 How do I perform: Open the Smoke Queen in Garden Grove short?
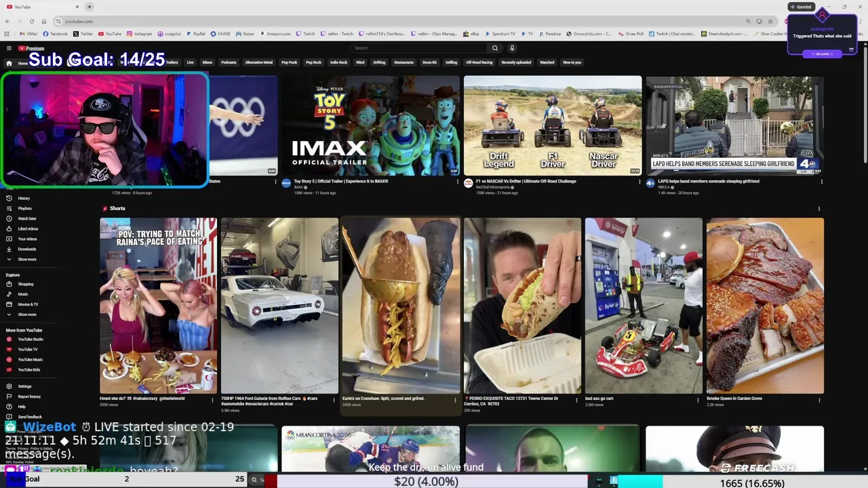click(765, 306)
